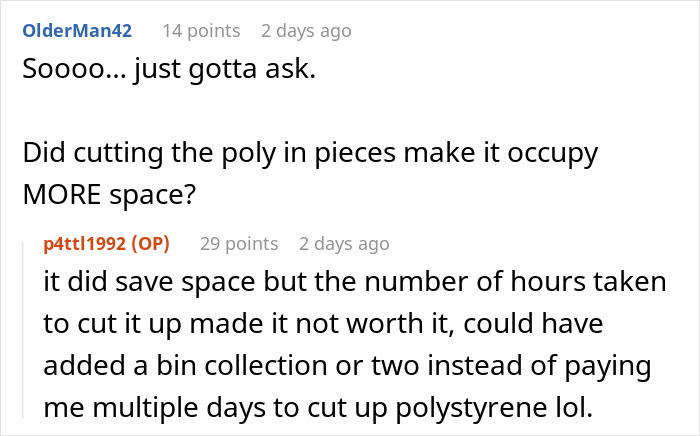Open p4ttl1992's user profile
Viewport: 700px width, 436px height.
click(85, 244)
